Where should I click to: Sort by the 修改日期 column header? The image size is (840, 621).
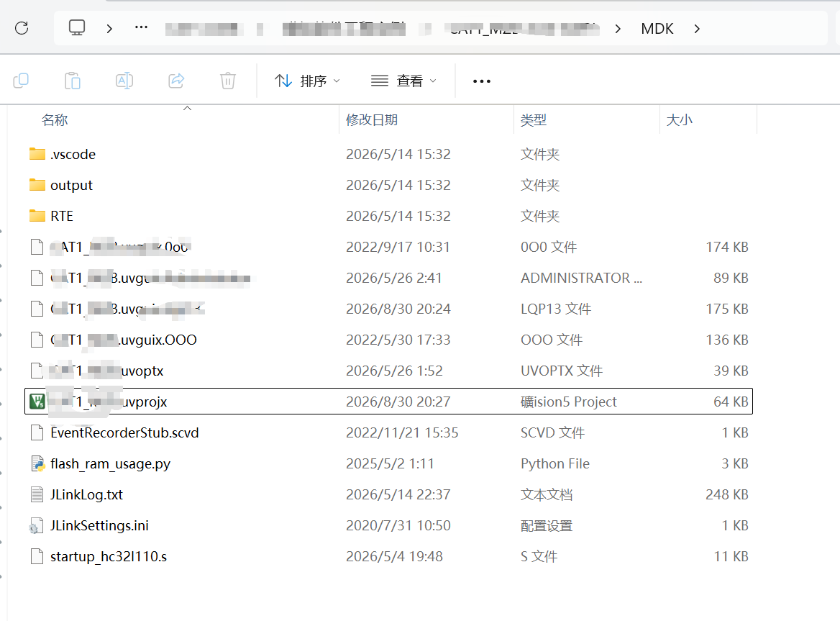pyautogui.click(x=372, y=120)
